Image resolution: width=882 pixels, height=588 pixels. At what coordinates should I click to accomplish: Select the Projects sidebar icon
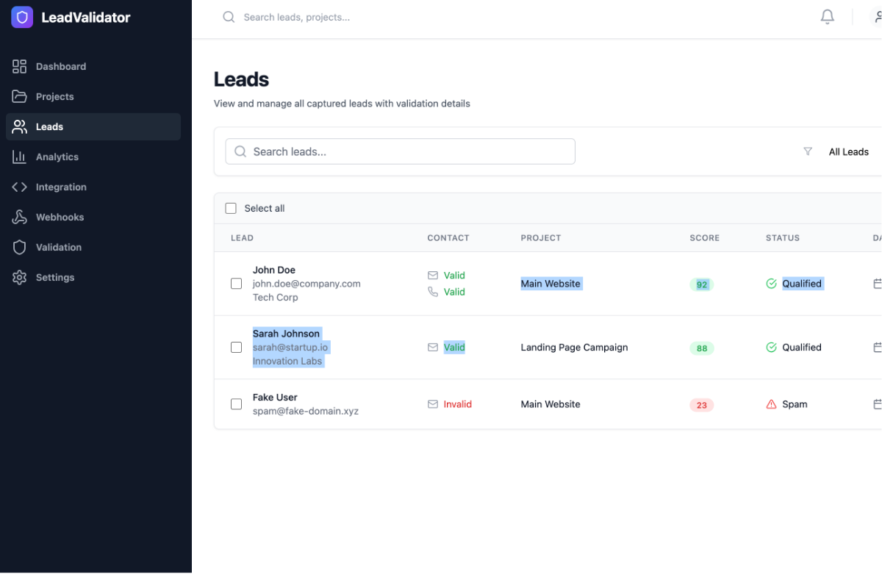pyautogui.click(x=19, y=96)
